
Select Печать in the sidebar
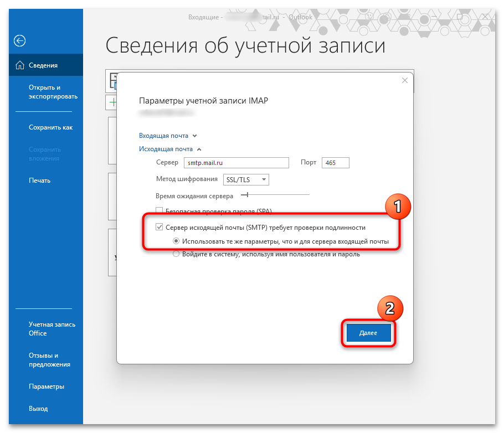[39, 181]
